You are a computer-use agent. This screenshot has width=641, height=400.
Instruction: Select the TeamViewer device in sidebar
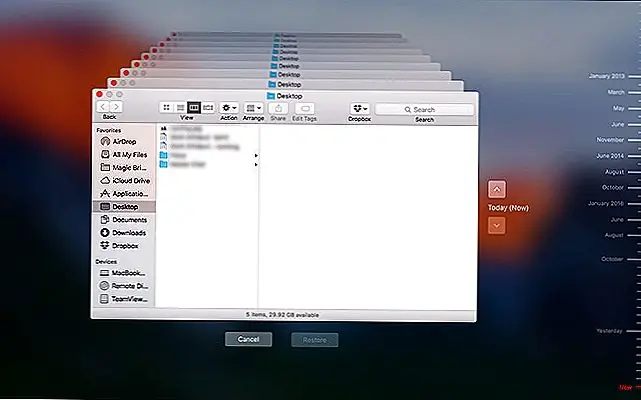[x=124, y=299]
